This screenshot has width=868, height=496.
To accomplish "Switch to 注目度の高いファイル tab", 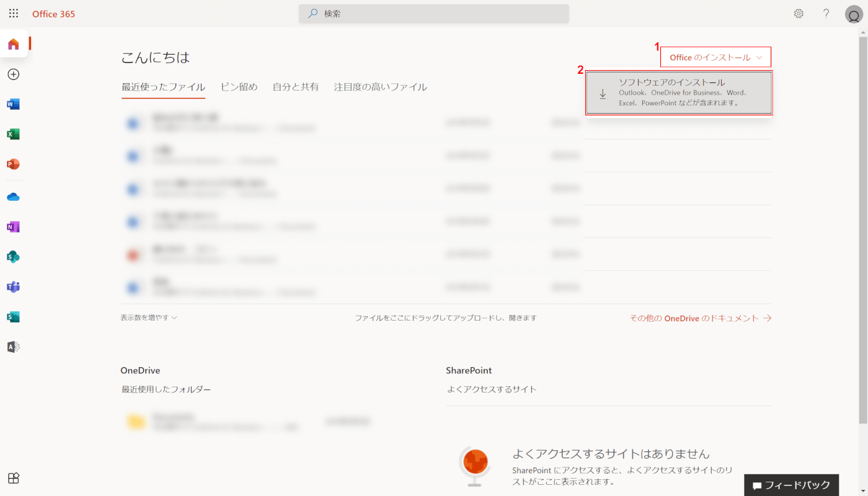I will 381,87.
